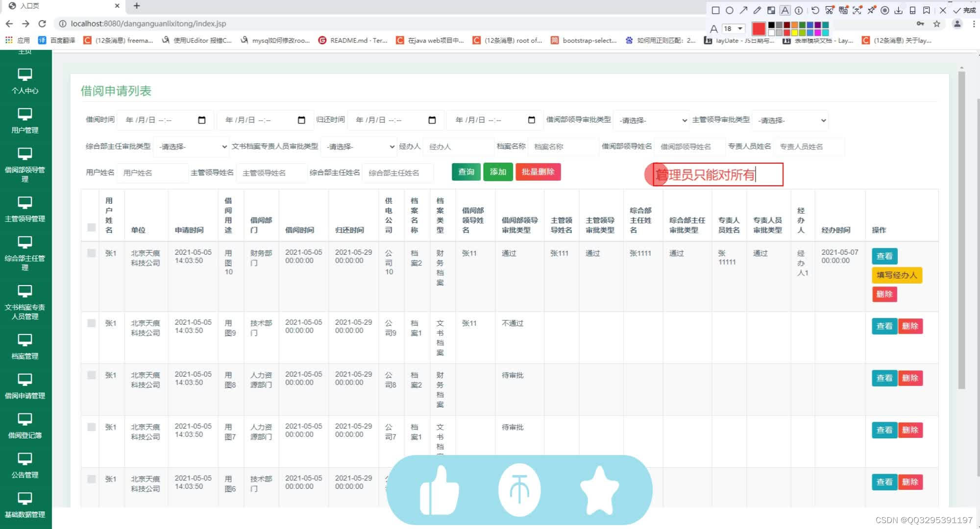Open calendar picker of first 归还时间 field
The image size is (980, 529).
[x=432, y=120]
